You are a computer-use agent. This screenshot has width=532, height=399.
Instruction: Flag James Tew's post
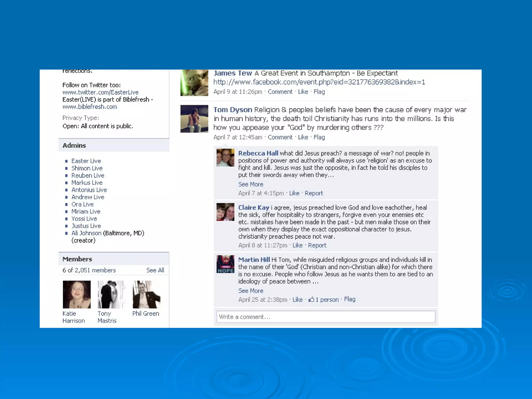pos(319,92)
